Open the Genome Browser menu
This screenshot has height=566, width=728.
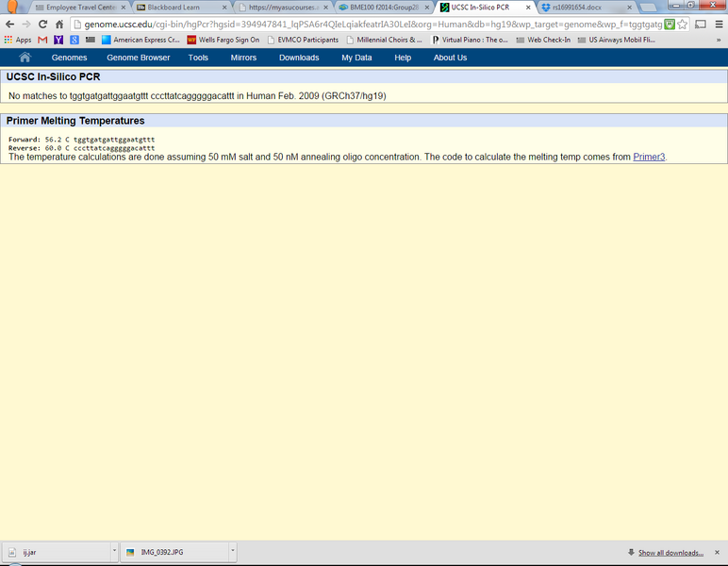(138, 58)
